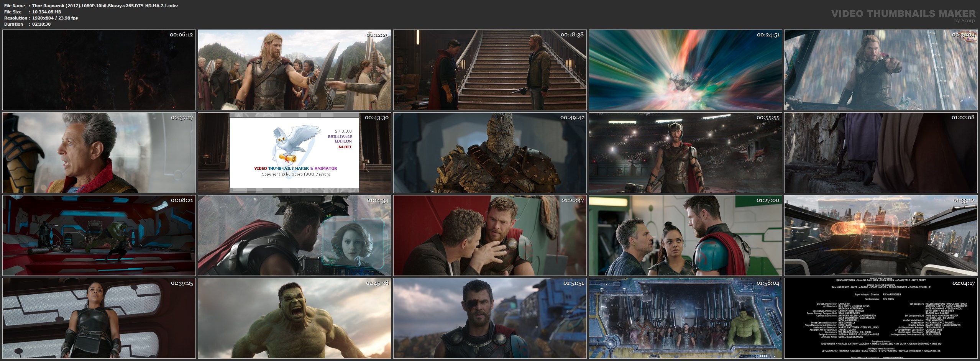The width and height of the screenshot is (980, 361).
Task: Click the 00:37:17 timestamp label
Action: pos(182,118)
